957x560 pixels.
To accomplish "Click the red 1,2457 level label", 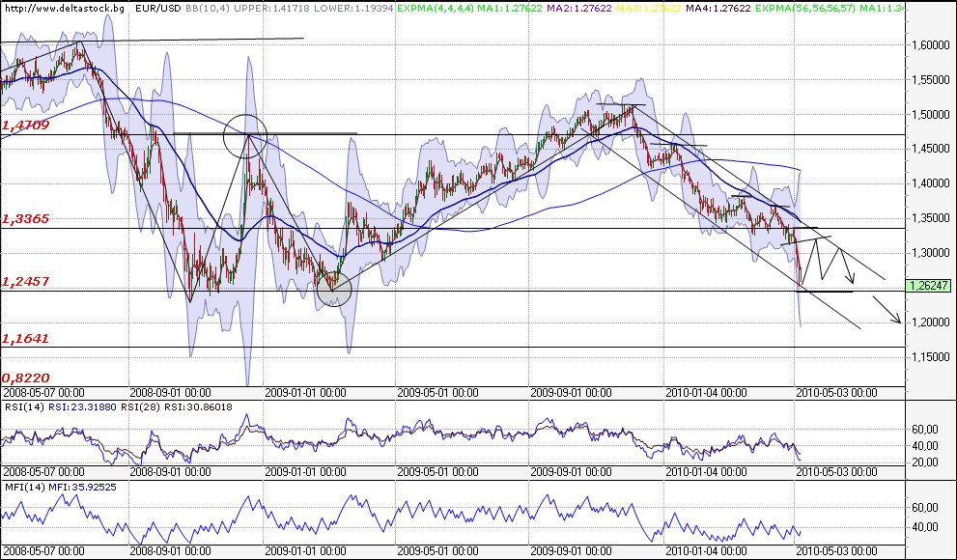I will coord(25,282).
